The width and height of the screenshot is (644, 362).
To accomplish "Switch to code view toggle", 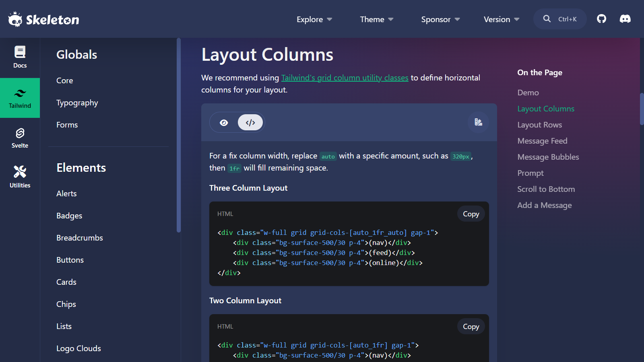I will pyautogui.click(x=250, y=123).
